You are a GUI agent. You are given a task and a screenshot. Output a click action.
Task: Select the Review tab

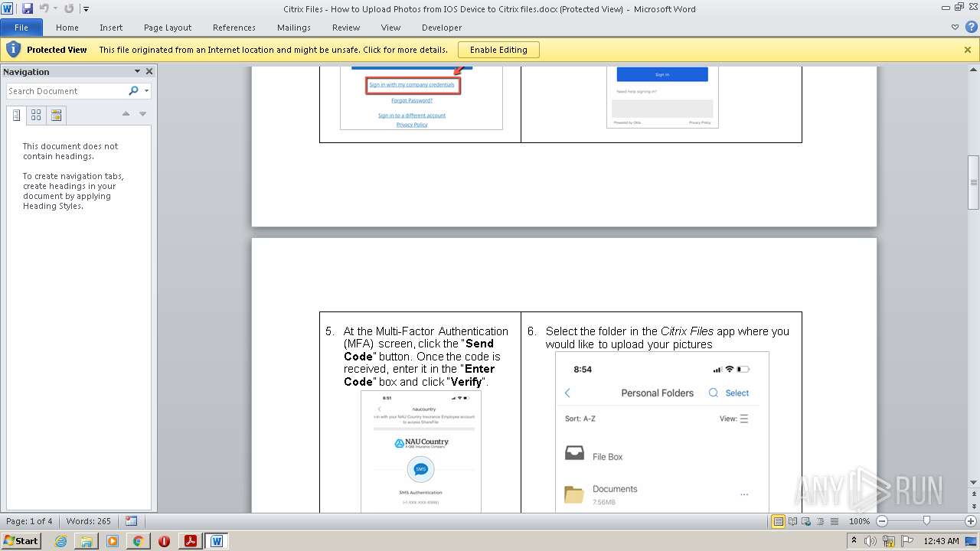point(346,28)
